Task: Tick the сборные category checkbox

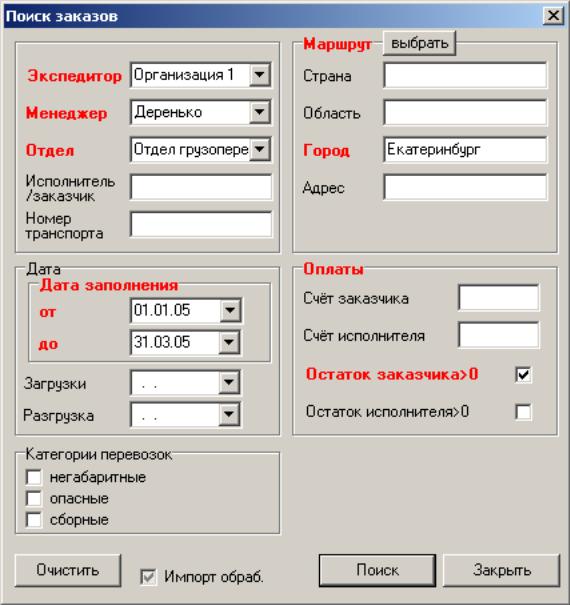Action: click(x=34, y=519)
